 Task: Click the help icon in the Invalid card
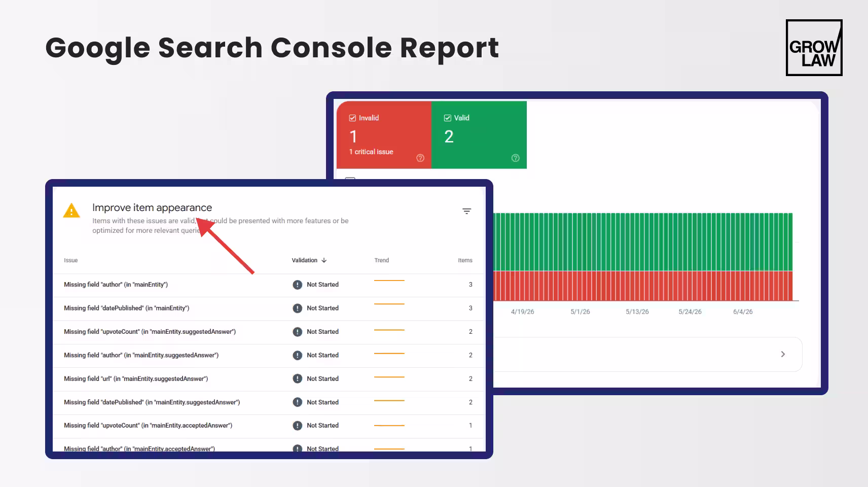[420, 158]
